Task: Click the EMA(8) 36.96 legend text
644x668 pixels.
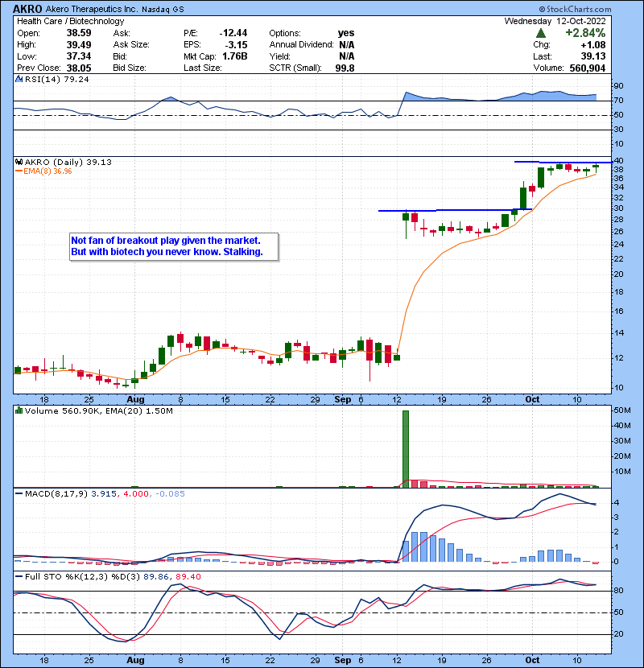Action: pyautogui.click(x=47, y=171)
